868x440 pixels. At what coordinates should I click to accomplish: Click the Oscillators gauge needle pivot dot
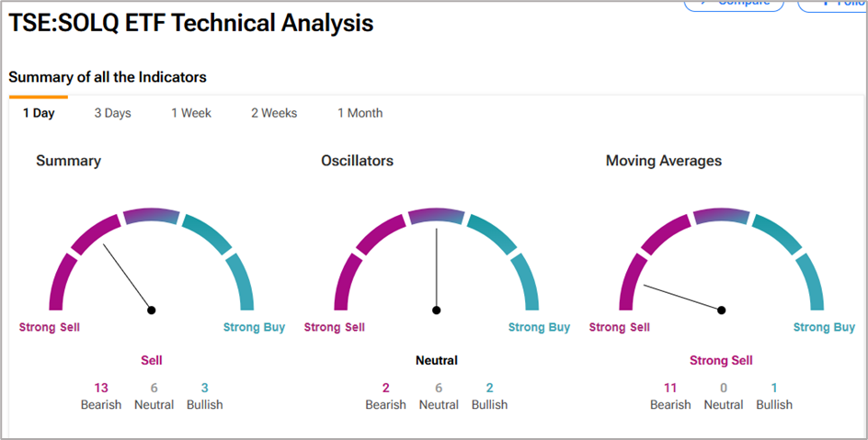tap(437, 310)
